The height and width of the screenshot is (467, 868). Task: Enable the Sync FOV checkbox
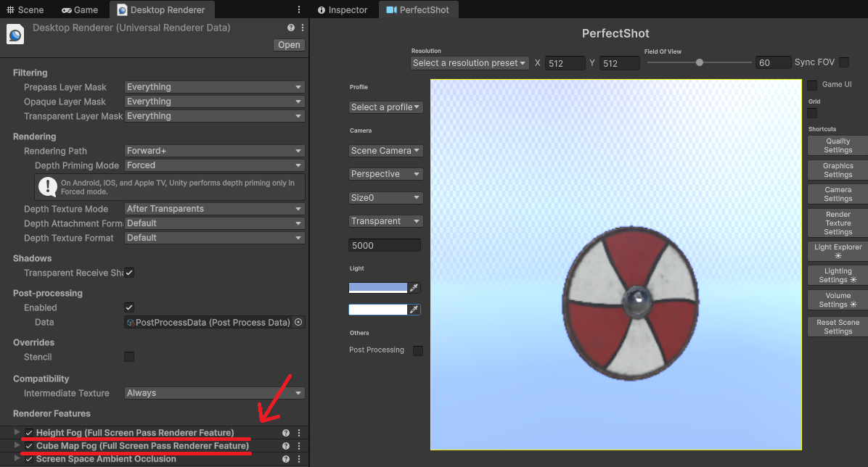click(844, 62)
